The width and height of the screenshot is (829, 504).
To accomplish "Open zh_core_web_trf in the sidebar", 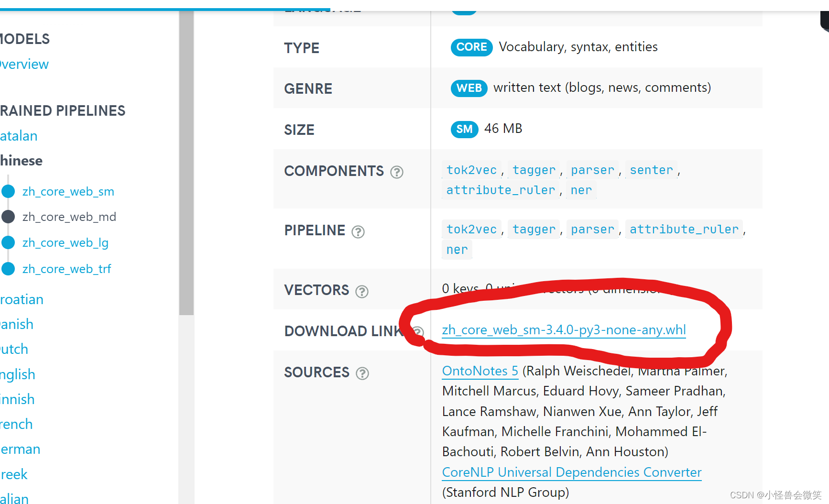I will point(66,269).
